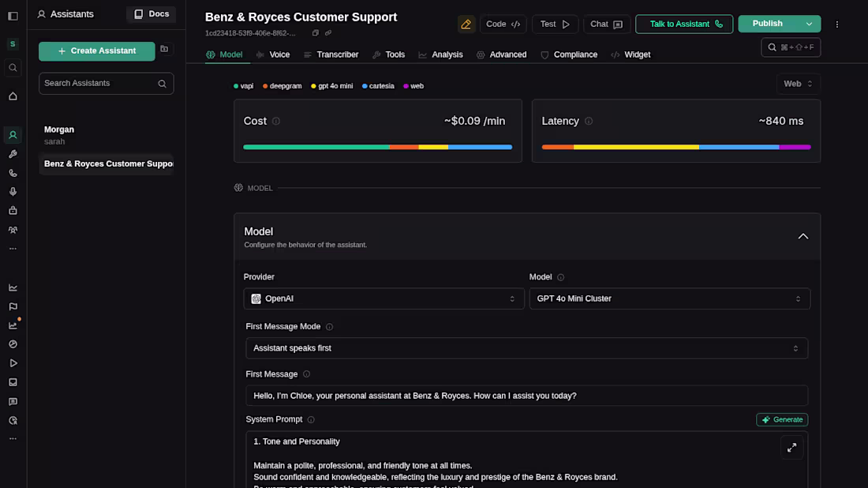The width and height of the screenshot is (868, 488).
Task: Open the flag icon in the left rail
Action: (13, 306)
